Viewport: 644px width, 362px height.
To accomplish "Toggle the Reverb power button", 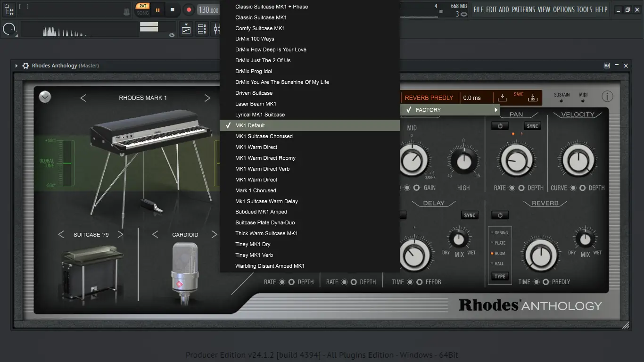I will click(500, 215).
